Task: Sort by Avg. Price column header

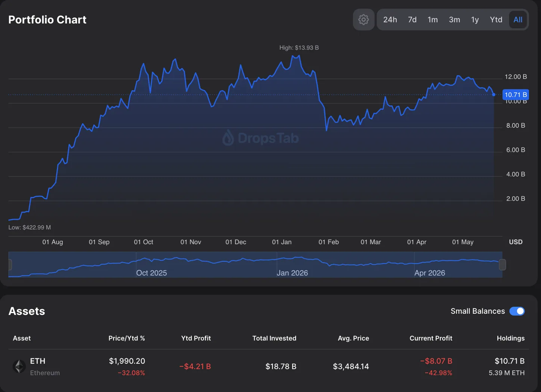Action: point(353,338)
